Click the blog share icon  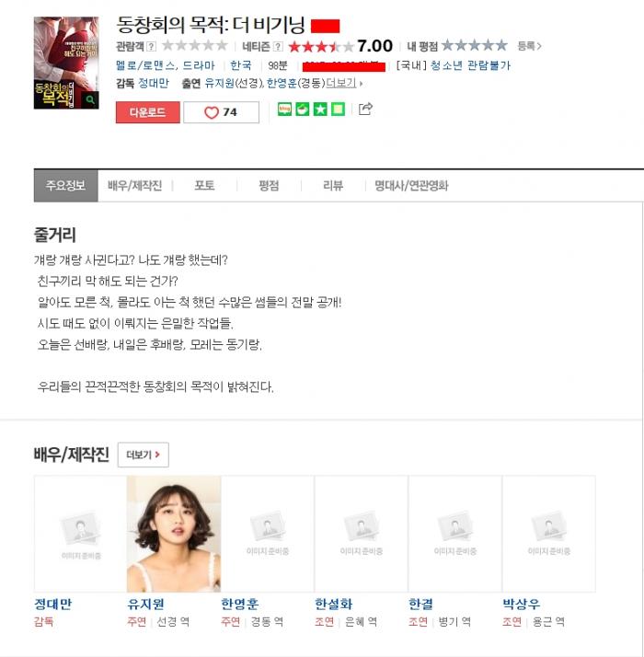click(x=285, y=109)
